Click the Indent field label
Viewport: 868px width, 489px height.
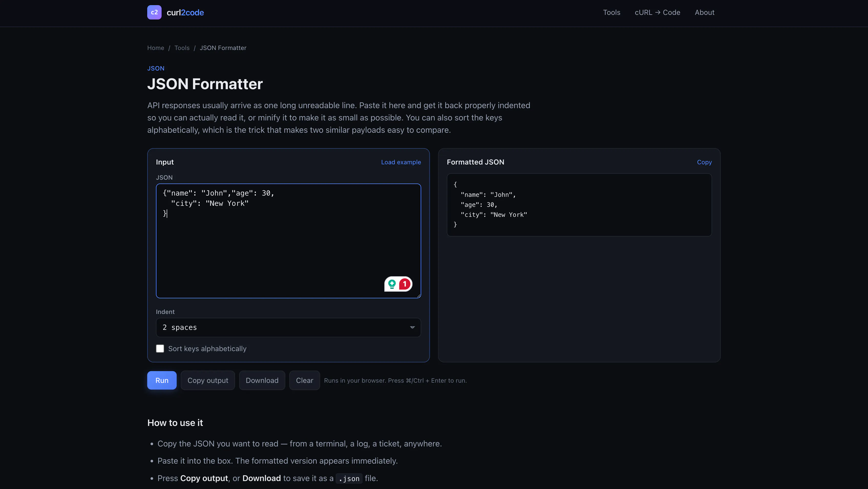pos(165,312)
